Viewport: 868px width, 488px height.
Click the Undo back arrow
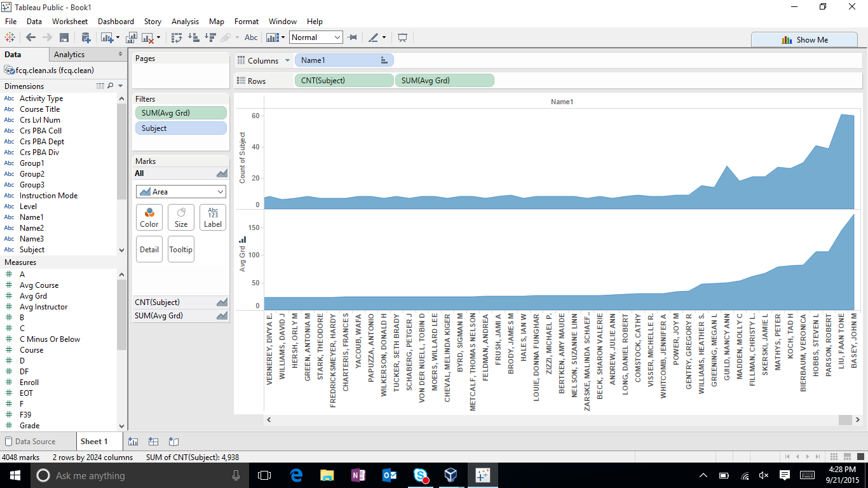tap(31, 37)
